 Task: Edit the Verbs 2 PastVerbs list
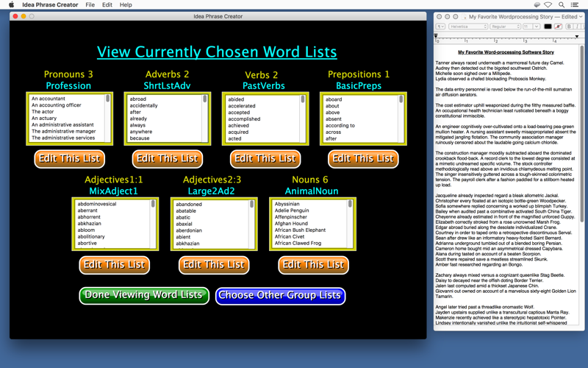[265, 159]
